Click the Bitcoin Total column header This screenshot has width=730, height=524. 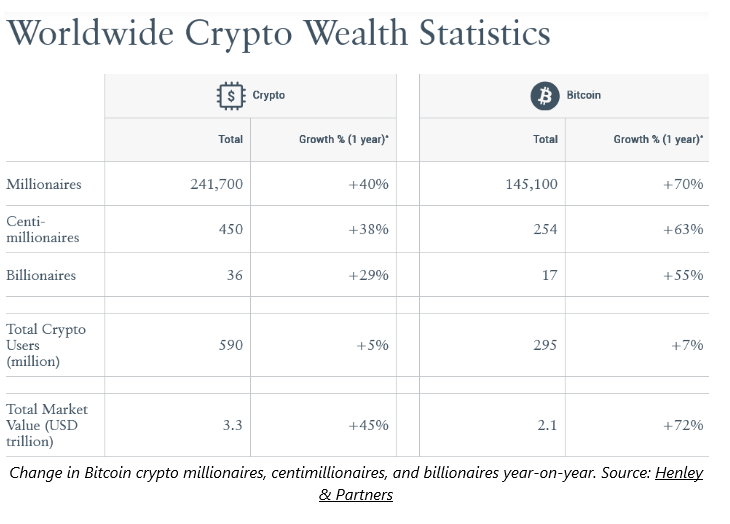[545, 139]
